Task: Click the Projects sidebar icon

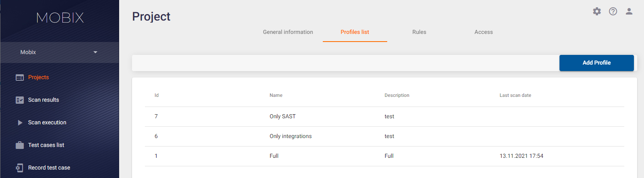Action: [x=20, y=77]
